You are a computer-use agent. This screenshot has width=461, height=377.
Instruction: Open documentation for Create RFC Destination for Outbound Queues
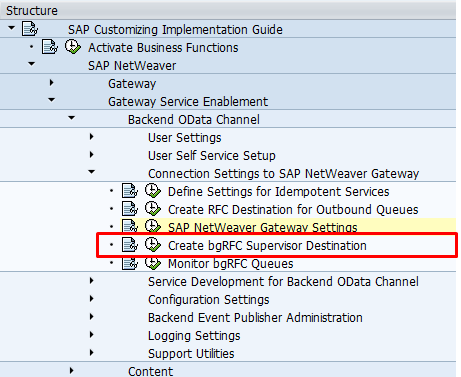click(x=130, y=209)
